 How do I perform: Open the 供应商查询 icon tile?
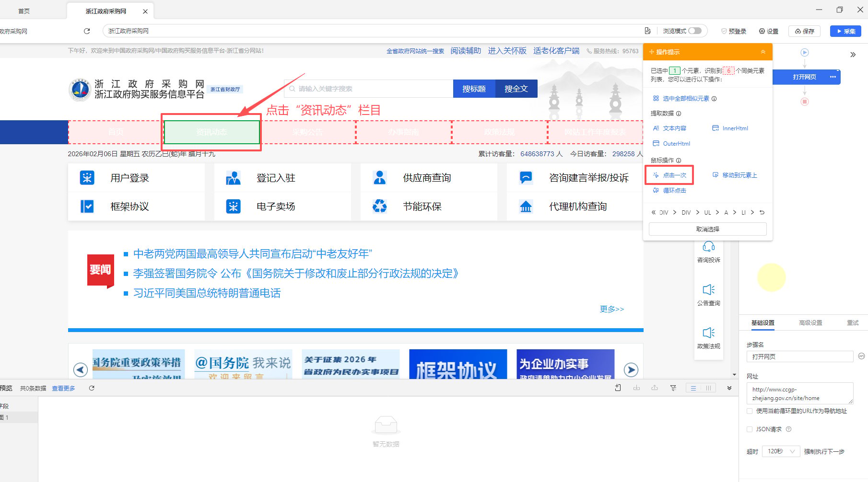379,178
